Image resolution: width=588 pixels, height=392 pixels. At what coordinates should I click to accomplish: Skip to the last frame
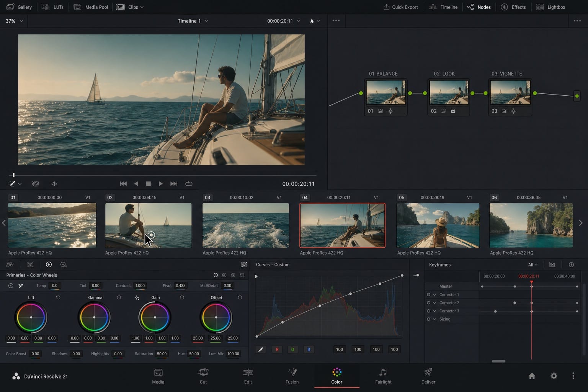click(x=174, y=184)
